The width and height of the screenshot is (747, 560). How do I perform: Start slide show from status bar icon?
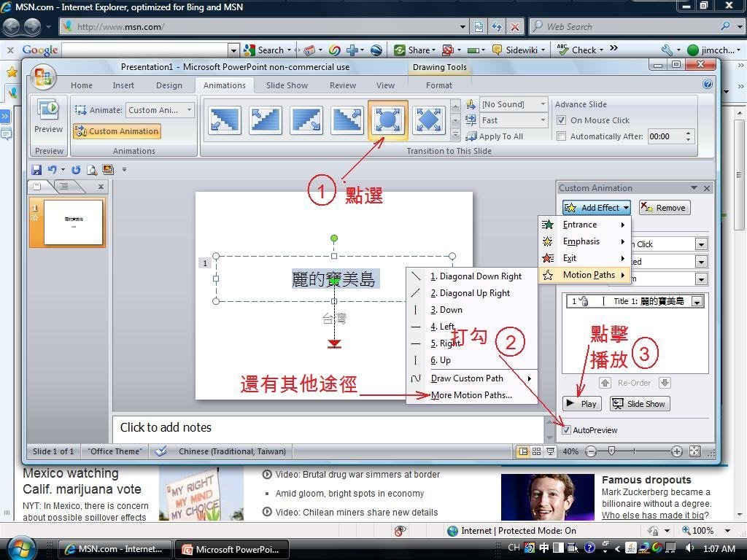click(550, 451)
